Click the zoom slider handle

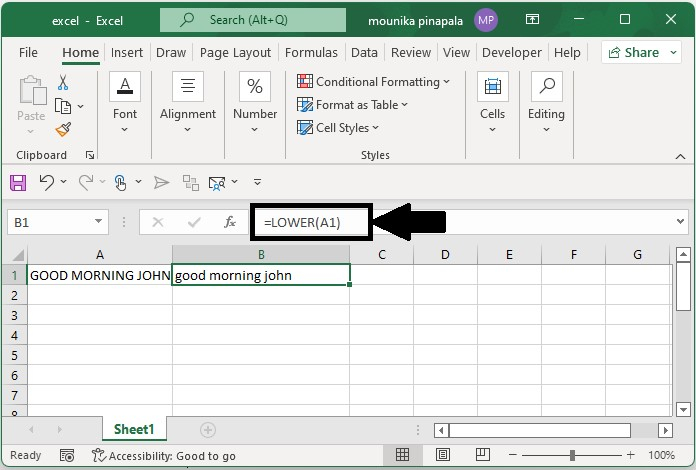[572, 455]
